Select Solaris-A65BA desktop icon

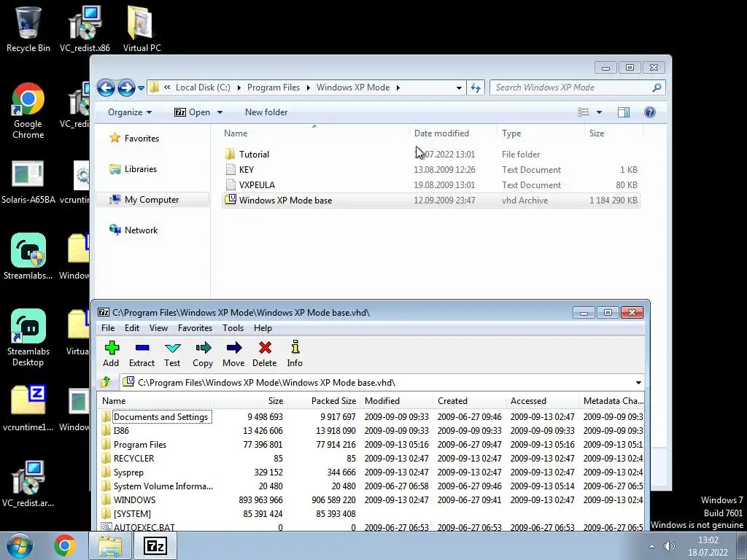pyautogui.click(x=28, y=183)
